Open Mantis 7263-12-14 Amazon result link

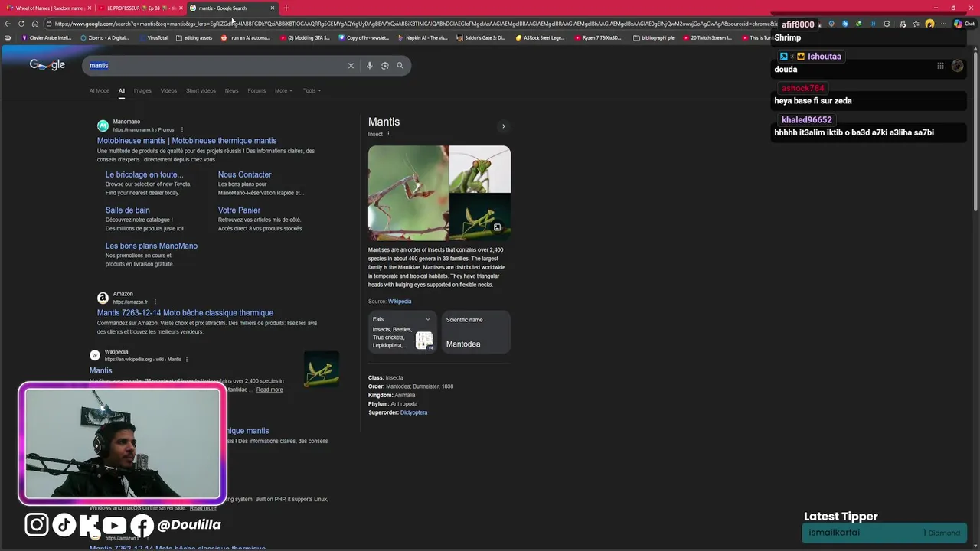coord(185,313)
